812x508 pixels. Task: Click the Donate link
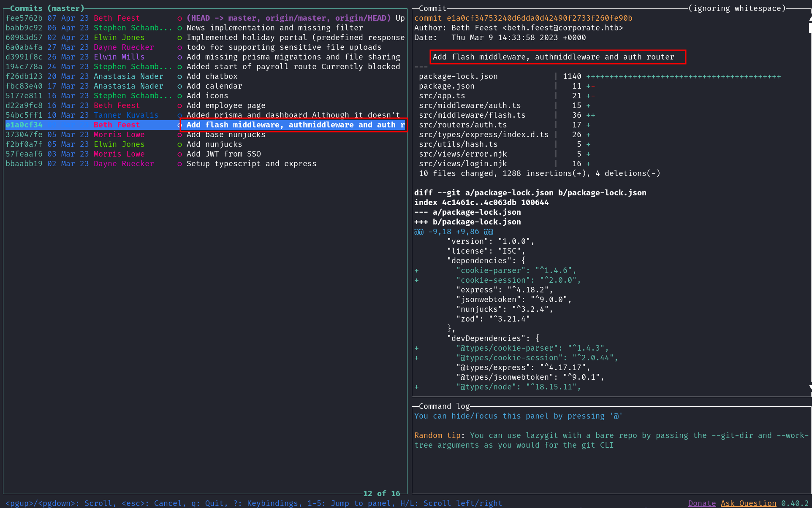click(x=702, y=503)
